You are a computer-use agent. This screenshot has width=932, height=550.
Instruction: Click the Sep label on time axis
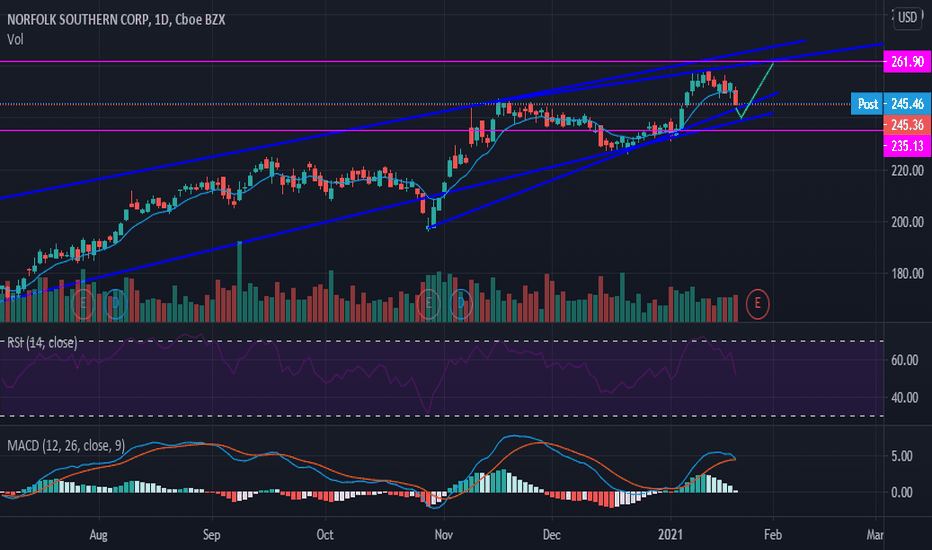coord(212,535)
